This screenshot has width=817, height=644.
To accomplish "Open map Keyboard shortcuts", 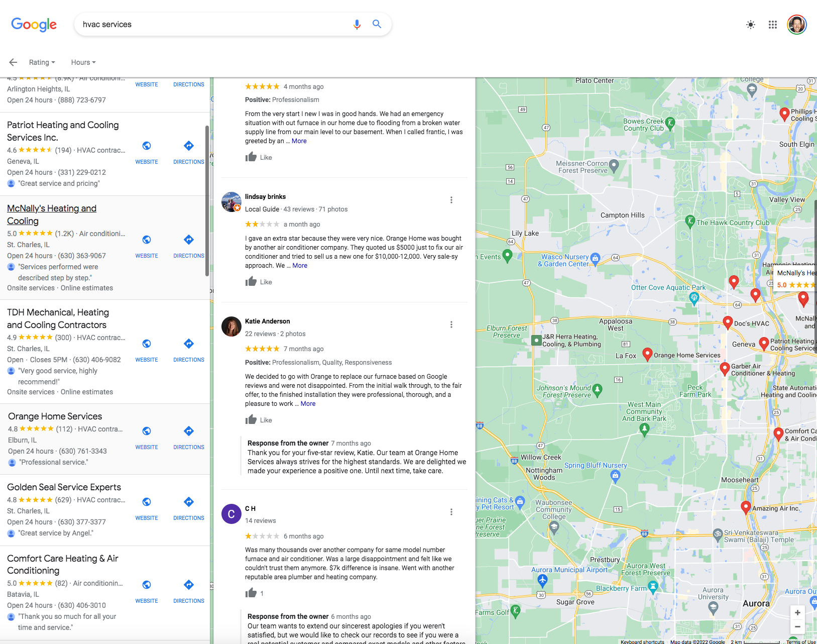I will (642, 641).
